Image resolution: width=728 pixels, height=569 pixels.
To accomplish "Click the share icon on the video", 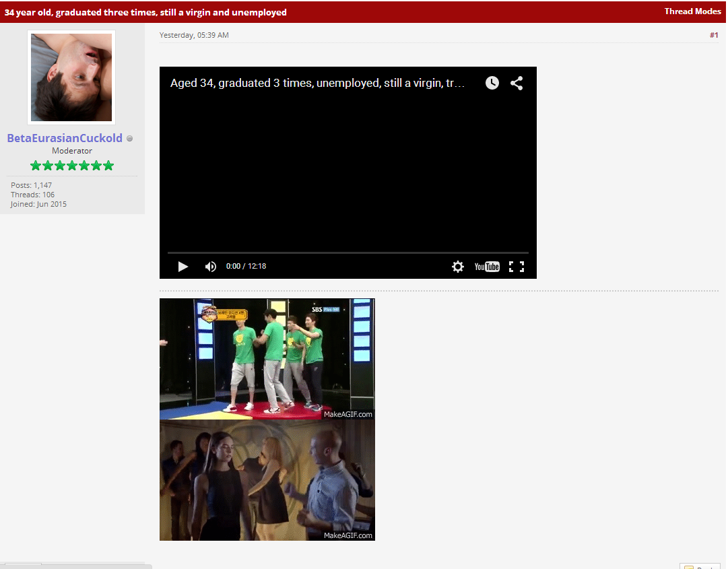I will point(517,83).
